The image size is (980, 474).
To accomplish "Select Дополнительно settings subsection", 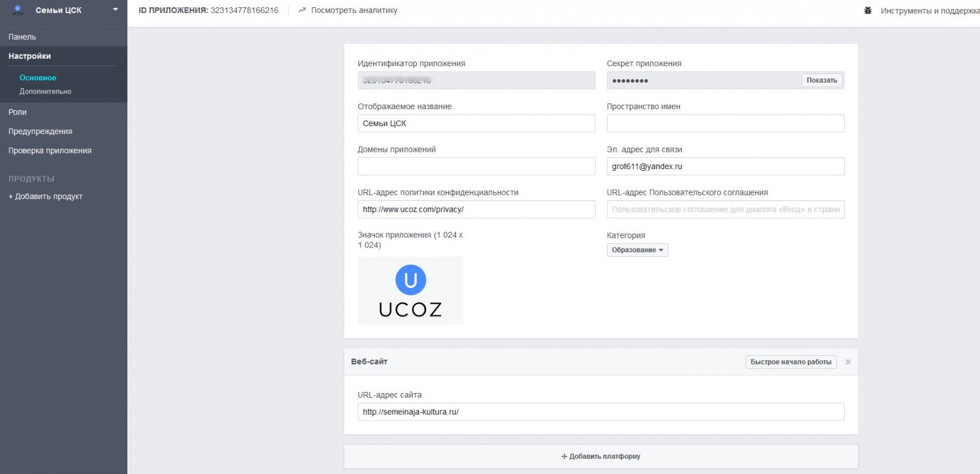I will pyautogui.click(x=45, y=91).
